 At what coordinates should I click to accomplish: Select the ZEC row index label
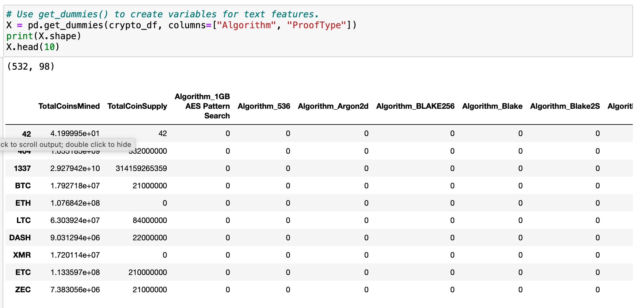coord(23,290)
